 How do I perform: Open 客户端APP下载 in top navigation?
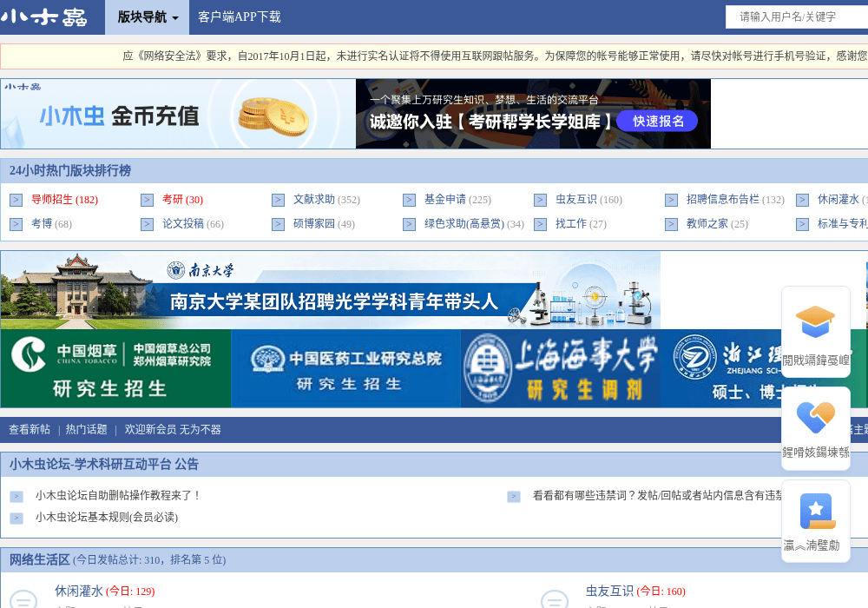[240, 17]
